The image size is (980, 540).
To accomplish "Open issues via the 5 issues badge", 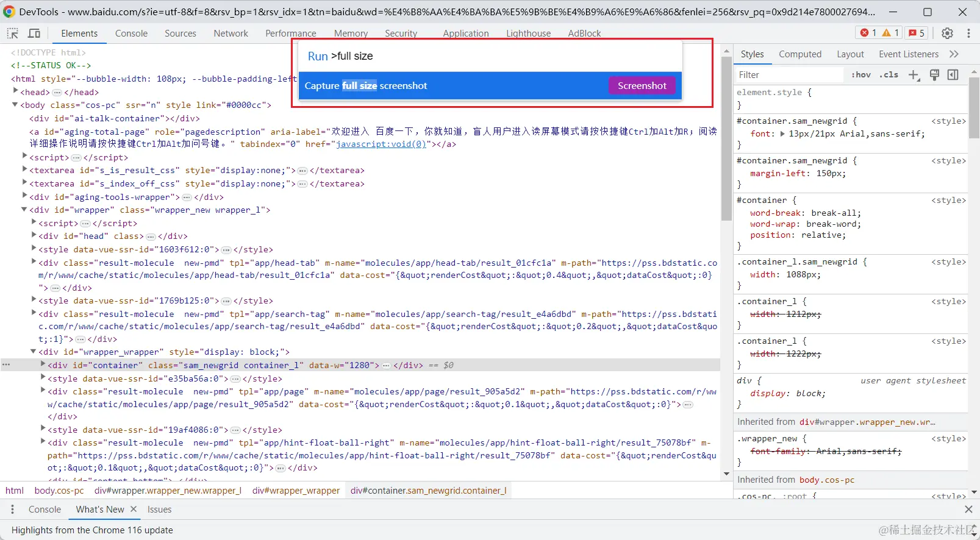I will (917, 33).
